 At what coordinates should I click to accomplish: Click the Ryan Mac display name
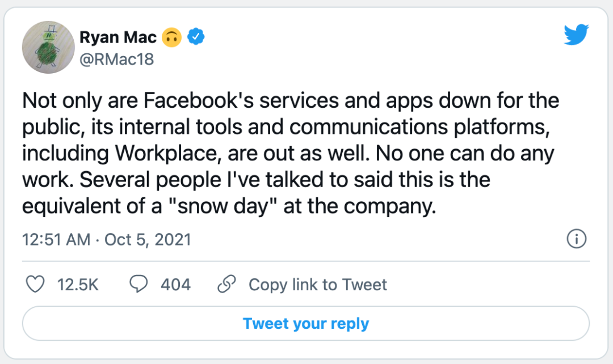point(117,38)
